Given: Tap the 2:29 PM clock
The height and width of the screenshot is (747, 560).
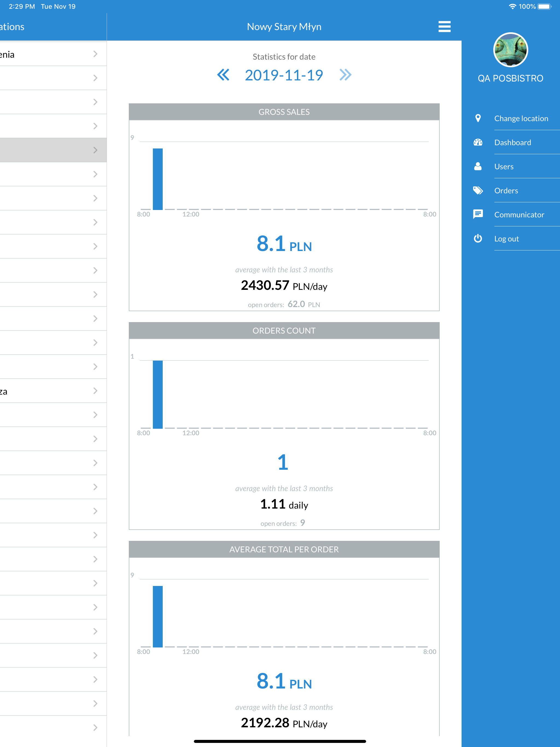Looking at the screenshot, I should pos(22,6).
